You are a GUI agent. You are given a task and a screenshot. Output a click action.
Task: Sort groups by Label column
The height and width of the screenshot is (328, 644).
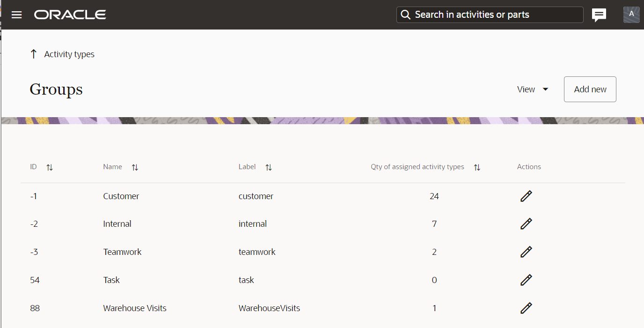pyautogui.click(x=269, y=167)
